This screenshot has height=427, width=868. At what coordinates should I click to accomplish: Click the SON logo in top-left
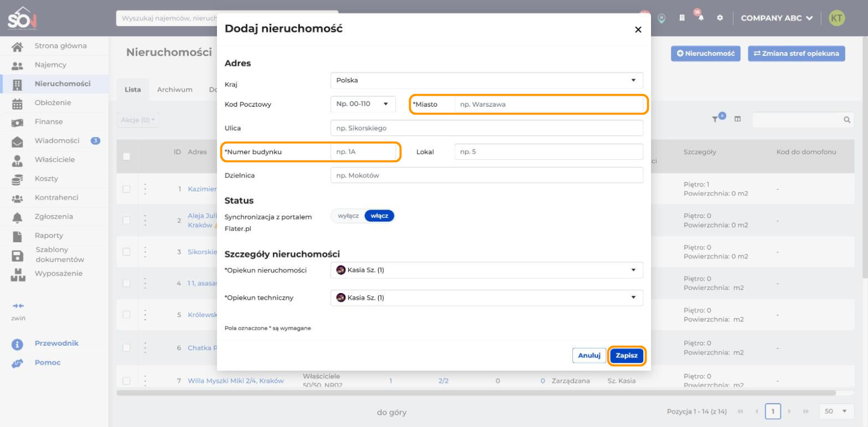click(22, 19)
